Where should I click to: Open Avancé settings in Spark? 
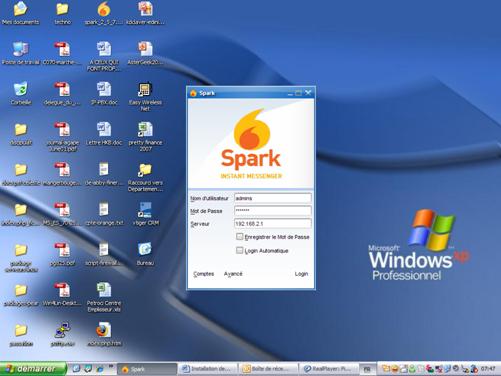click(x=233, y=274)
